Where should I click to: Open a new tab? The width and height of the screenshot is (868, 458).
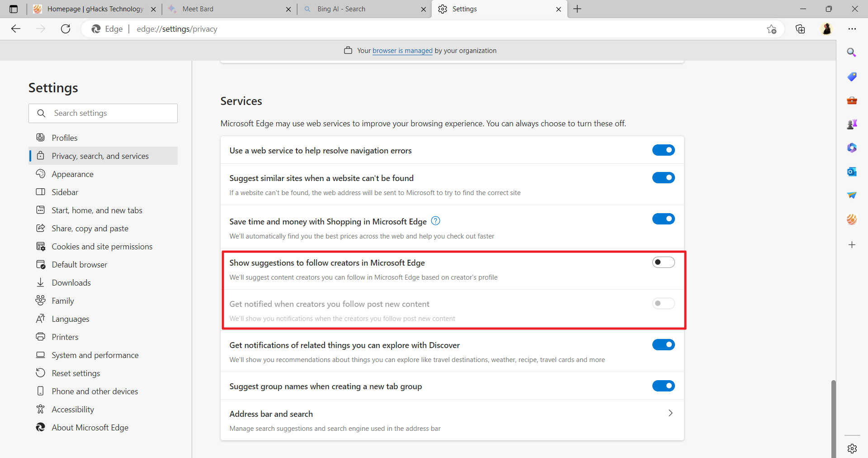pyautogui.click(x=577, y=9)
